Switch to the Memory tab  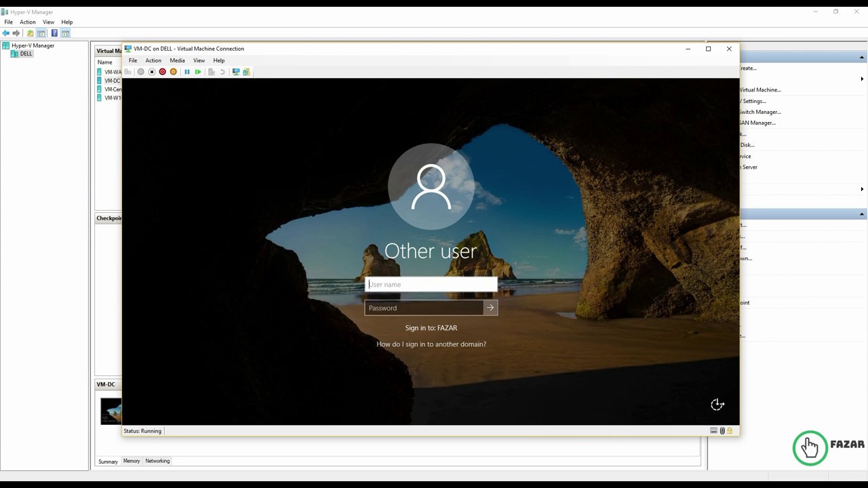(132, 461)
